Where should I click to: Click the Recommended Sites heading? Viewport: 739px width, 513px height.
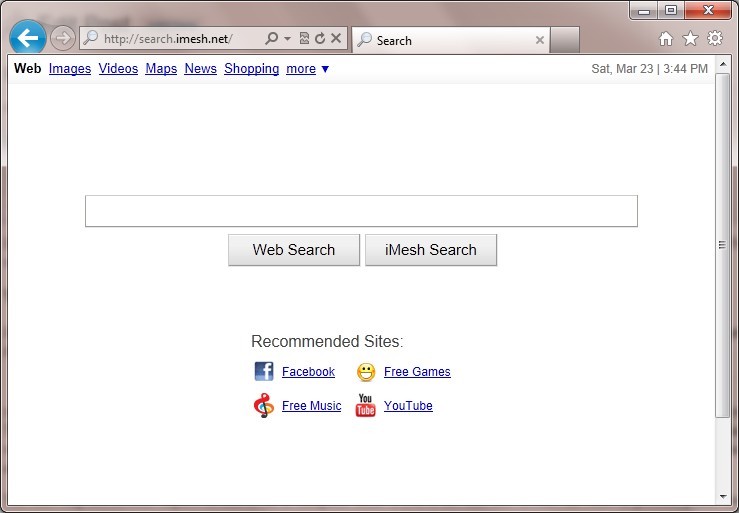point(327,341)
